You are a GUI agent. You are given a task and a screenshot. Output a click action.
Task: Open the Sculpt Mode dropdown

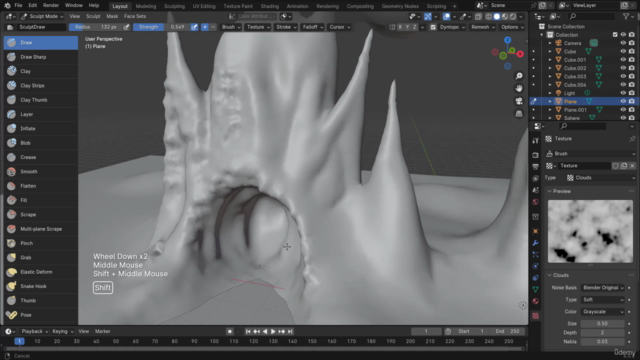pyautogui.click(x=42, y=16)
